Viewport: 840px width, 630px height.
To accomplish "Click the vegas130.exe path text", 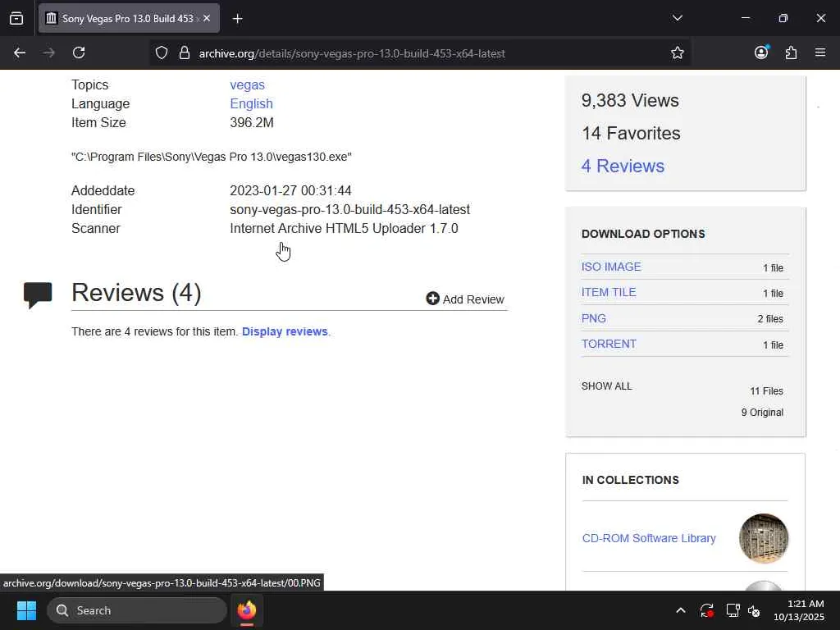I will pos(212,157).
